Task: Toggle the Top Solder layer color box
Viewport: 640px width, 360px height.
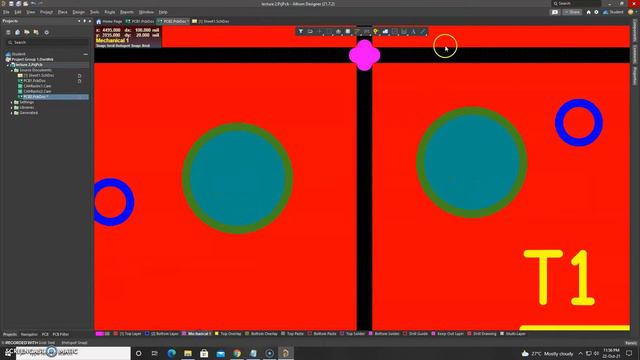Action: (342, 334)
